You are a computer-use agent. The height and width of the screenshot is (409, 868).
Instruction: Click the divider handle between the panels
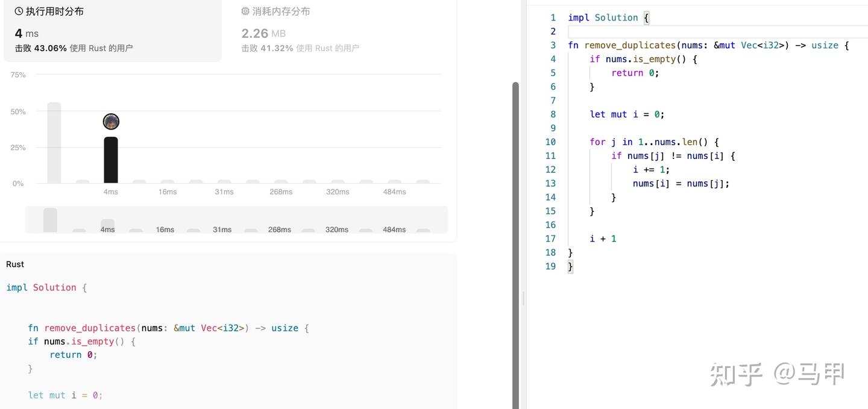[523, 298]
